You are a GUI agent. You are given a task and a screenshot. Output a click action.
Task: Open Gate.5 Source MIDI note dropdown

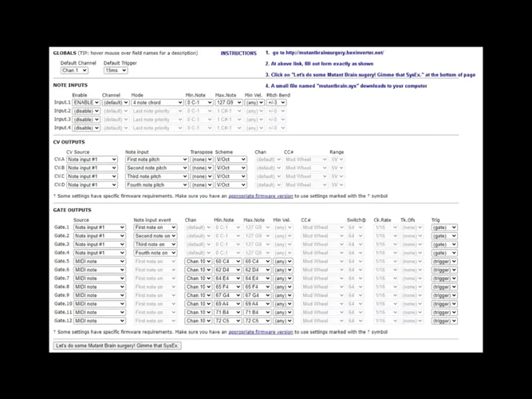click(100, 261)
